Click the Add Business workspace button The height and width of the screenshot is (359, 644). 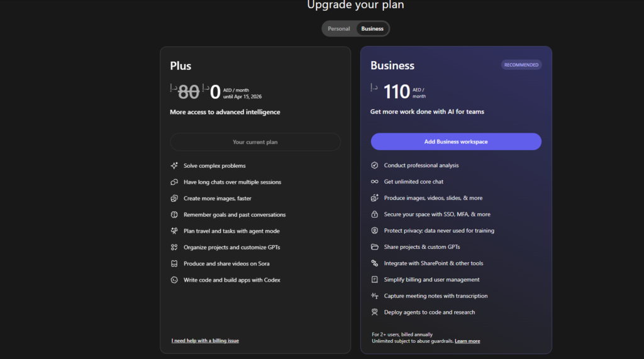[456, 141]
